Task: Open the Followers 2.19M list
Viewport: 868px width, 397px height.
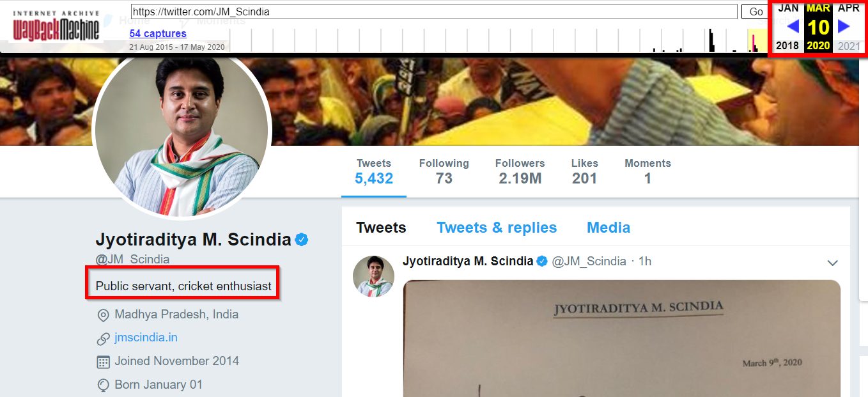Action: (520, 172)
